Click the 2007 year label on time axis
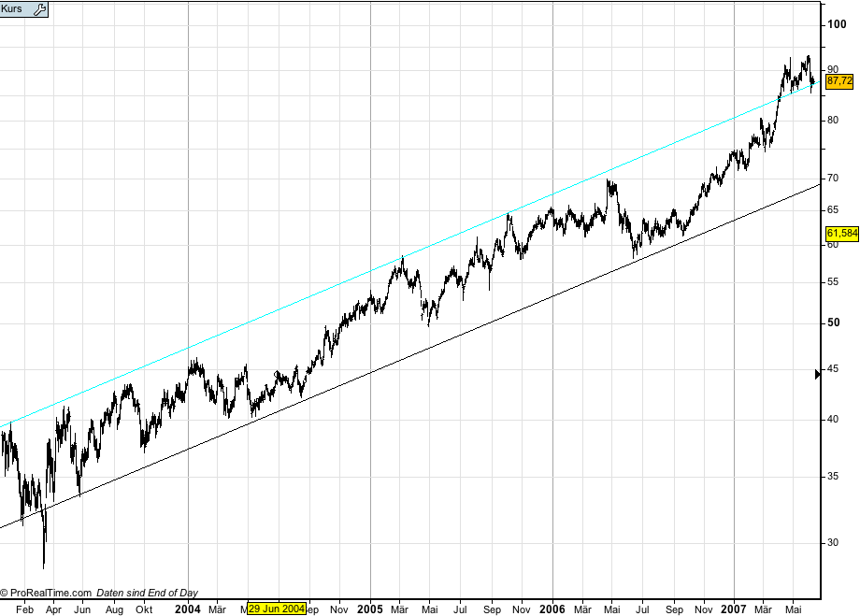This screenshot has width=860, height=616. pos(734,609)
